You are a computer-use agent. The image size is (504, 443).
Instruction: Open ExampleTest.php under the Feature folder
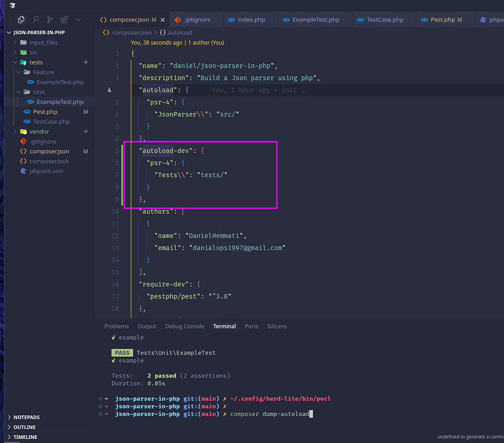click(x=60, y=82)
